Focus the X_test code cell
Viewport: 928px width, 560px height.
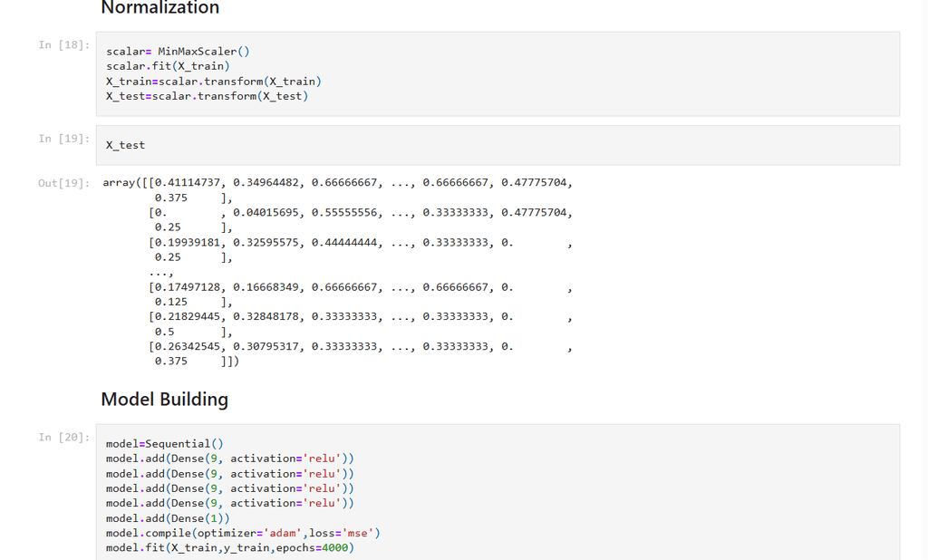(x=497, y=145)
